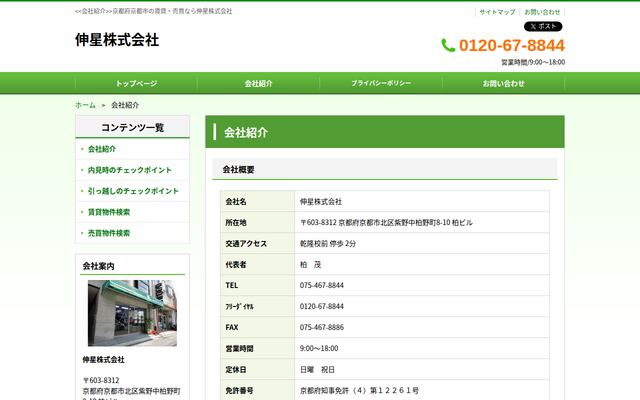The height and width of the screenshot is (400, 640).
Task: Click the 定休日 value 日曜 祝日
Action: pyautogui.click(x=317, y=369)
